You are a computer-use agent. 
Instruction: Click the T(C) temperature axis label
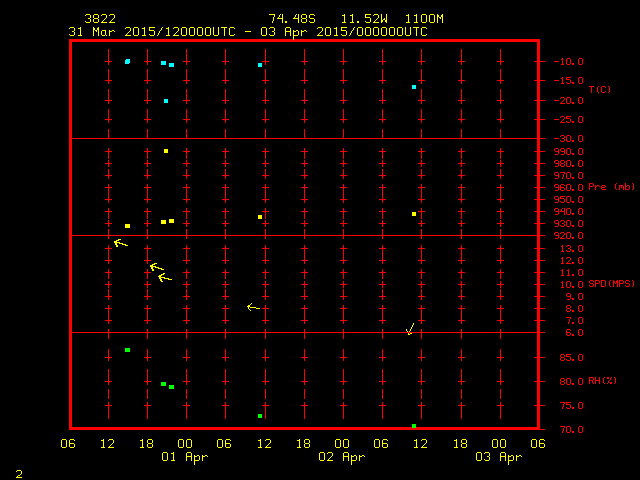point(599,89)
